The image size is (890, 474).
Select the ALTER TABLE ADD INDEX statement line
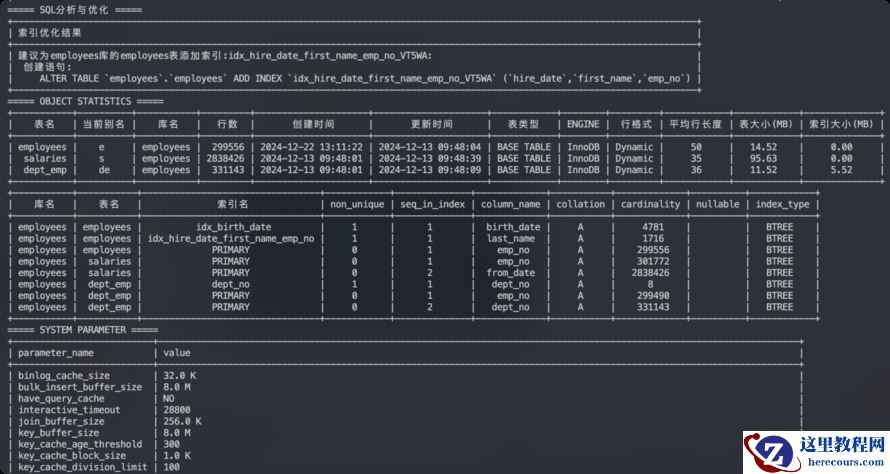tap(364, 78)
